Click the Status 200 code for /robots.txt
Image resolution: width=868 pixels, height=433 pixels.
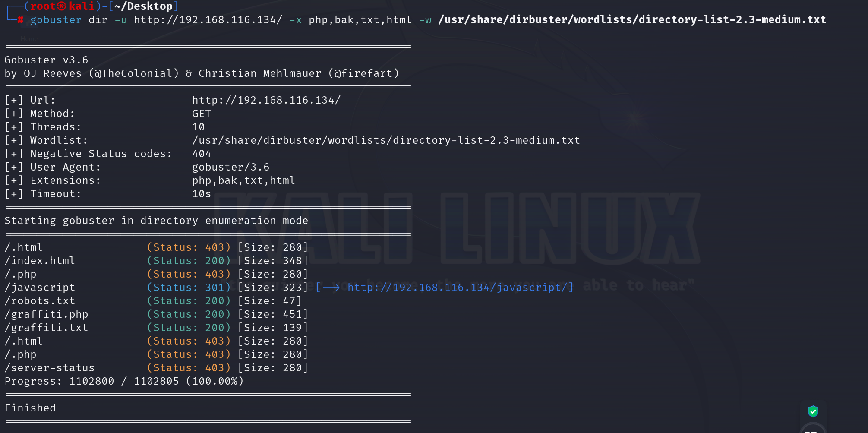click(189, 301)
